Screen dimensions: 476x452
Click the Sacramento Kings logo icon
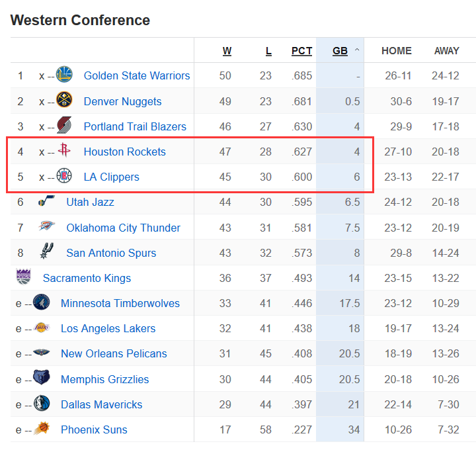[24, 277]
